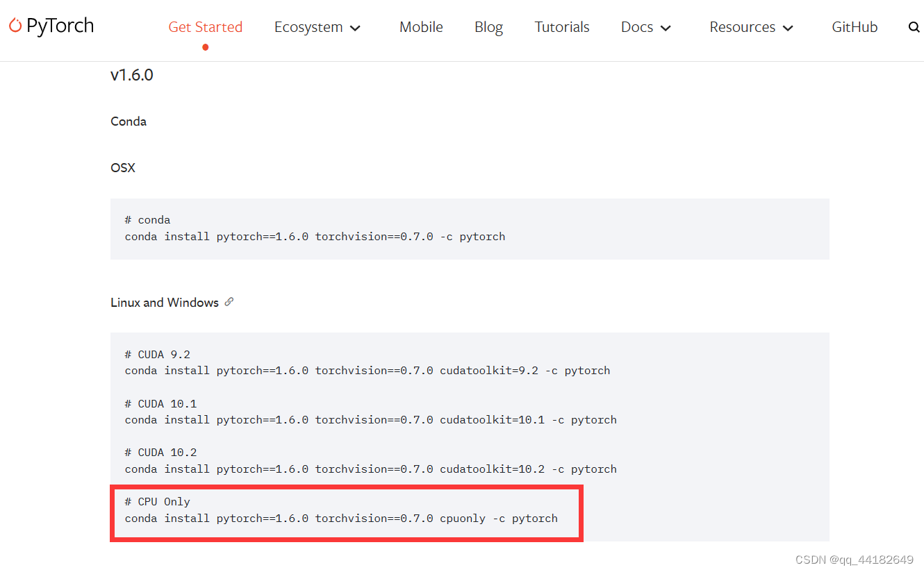Expand the Resources dropdown menu
The image size is (924, 572).
click(742, 27)
